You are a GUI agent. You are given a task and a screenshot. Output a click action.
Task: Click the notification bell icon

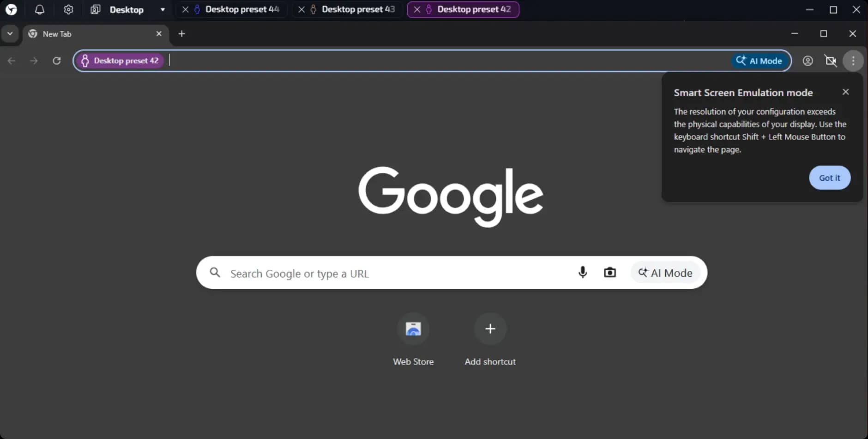point(40,10)
